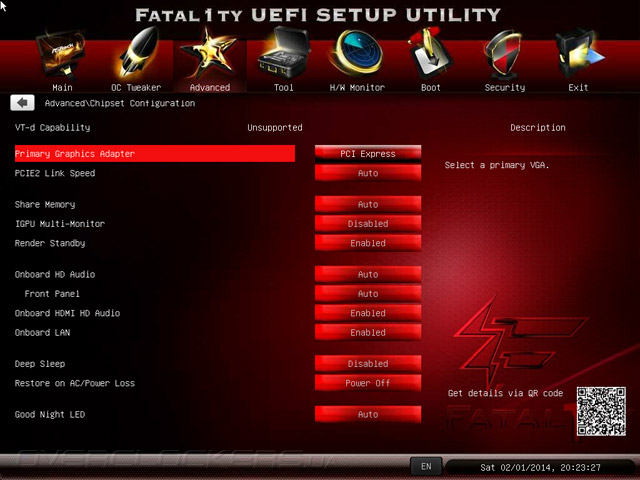The height and width of the screenshot is (480, 640).
Task: Select the Exit tab label
Action: click(x=578, y=87)
